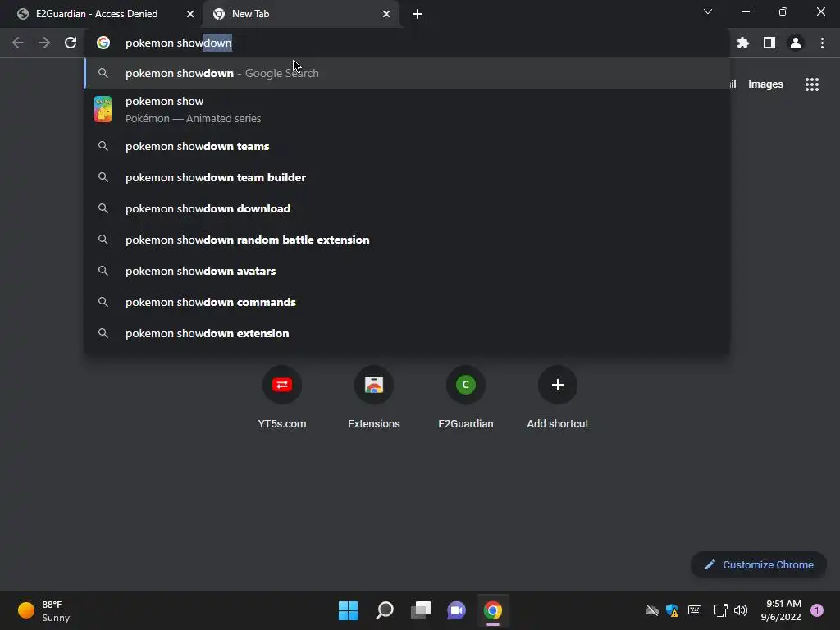Select 'pokemon showdown download' suggestion
The image size is (840, 630).
(407, 208)
